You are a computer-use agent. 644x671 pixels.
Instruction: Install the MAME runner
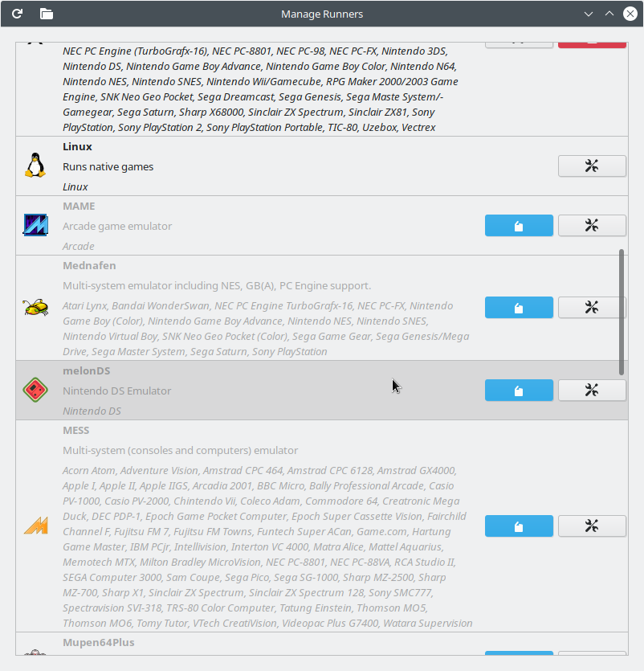(x=519, y=226)
